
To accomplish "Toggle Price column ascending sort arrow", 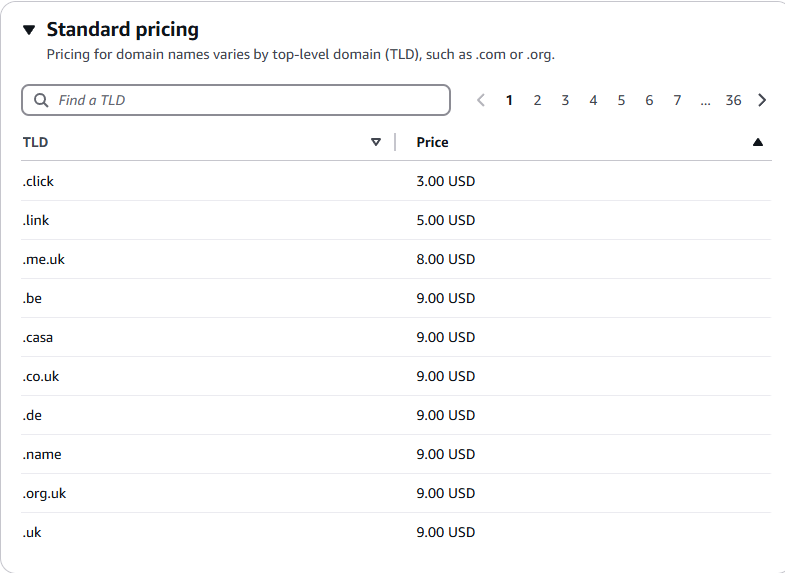I will (x=757, y=142).
